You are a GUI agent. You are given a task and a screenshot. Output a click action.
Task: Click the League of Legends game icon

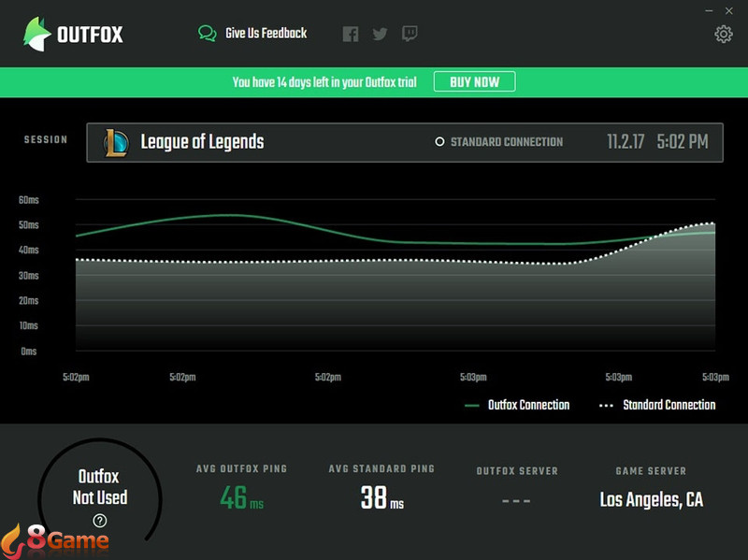click(x=116, y=143)
